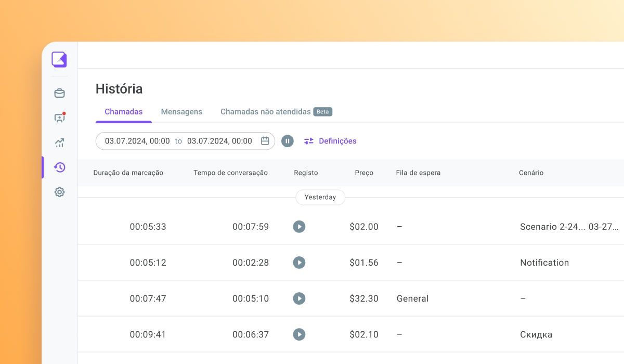The height and width of the screenshot is (364, 624).
Task: Click the calendar icon in date range field
Action: (x=265, y=141)
